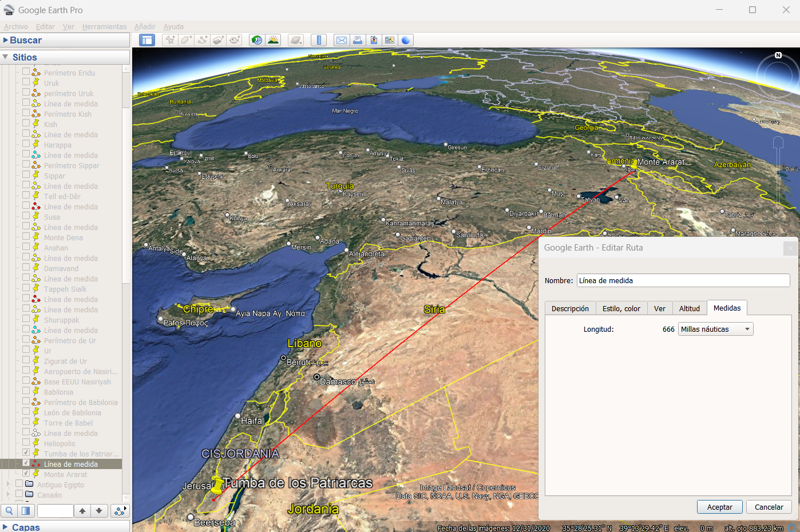
Task: Uncheck Tumba de los Patriarcas checkbox
Action: pyautogui.click(x=26, y=453)
